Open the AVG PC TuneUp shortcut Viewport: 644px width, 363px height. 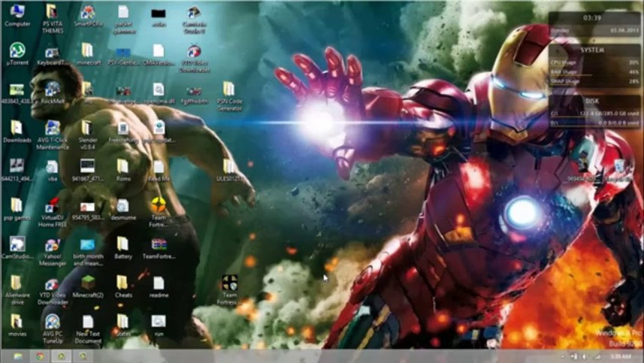(52, 329)
